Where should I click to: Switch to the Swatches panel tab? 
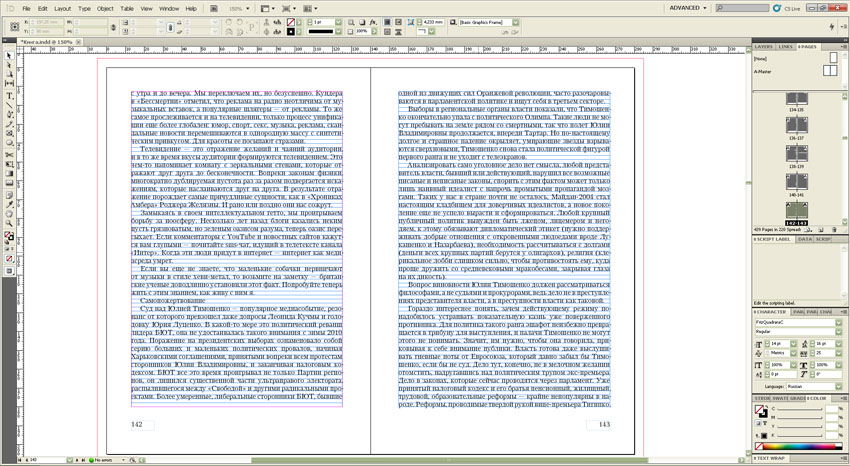779,398
